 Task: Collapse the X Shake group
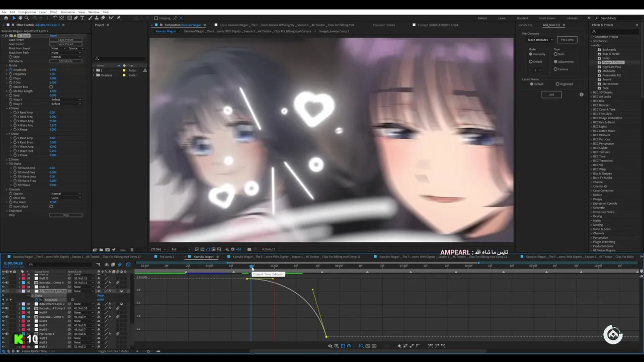click(x=7, y=108)
